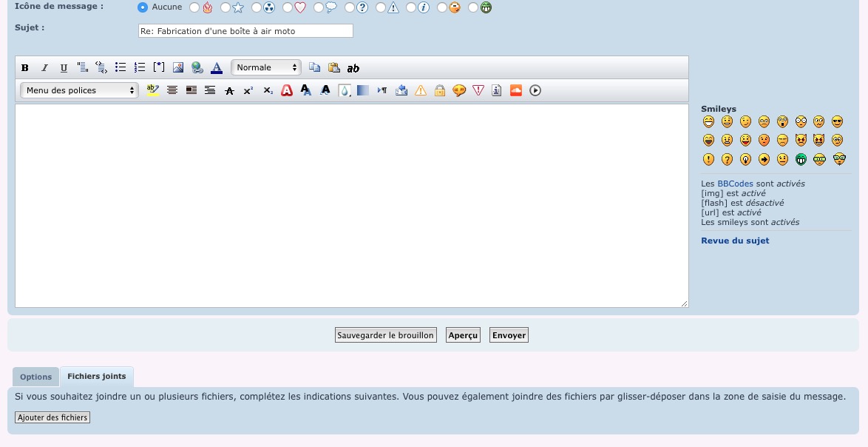Insert an image with the picture icon
The image size is (868, 447).
178,68
